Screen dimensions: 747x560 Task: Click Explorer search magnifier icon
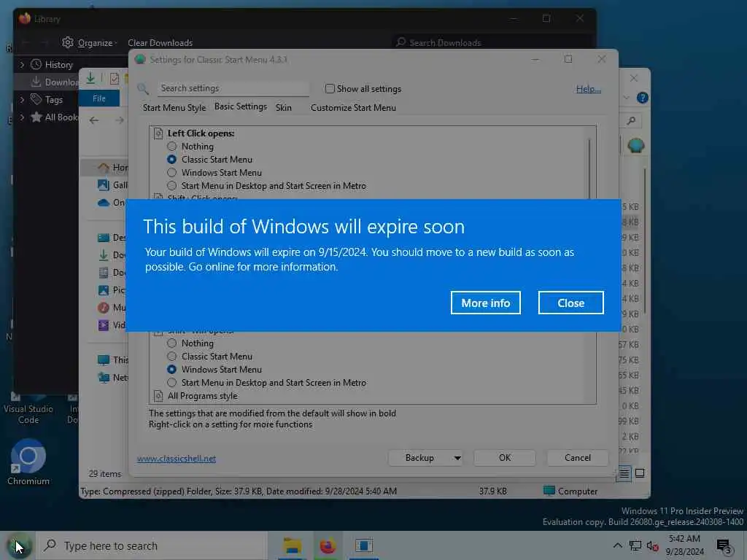pos(631,121)
